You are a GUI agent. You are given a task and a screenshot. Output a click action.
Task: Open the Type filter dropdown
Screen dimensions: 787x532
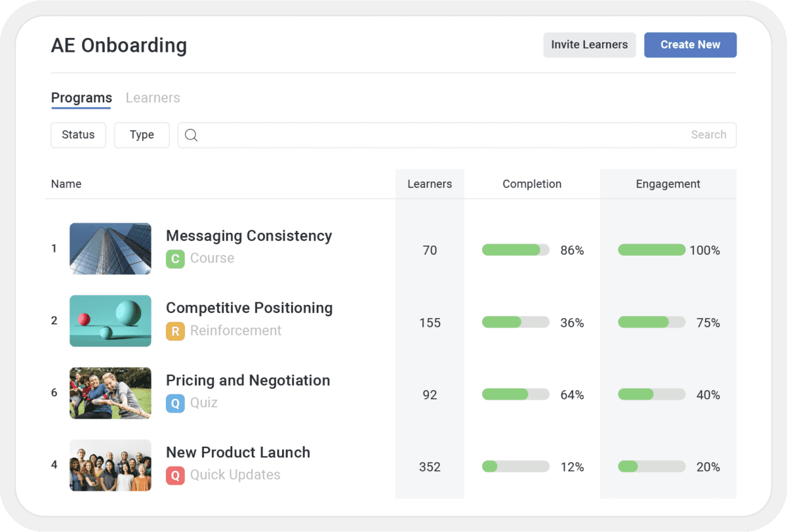click(142, 135)
